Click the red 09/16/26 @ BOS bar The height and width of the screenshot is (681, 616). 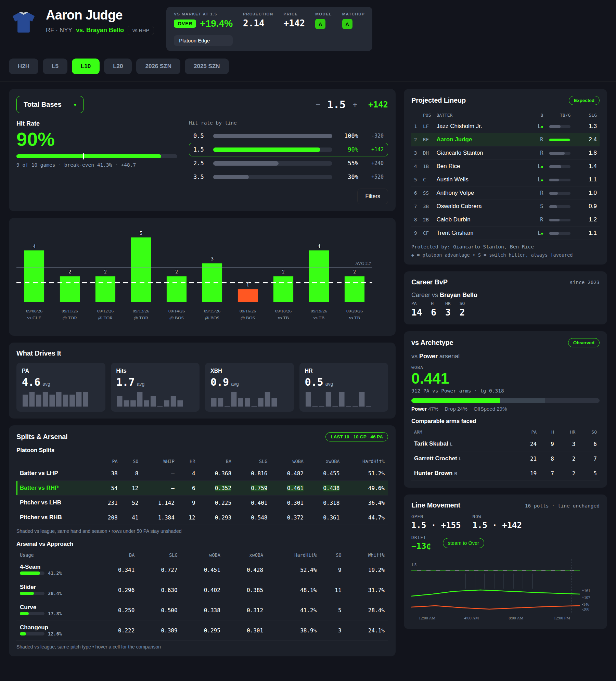point(248,296)
